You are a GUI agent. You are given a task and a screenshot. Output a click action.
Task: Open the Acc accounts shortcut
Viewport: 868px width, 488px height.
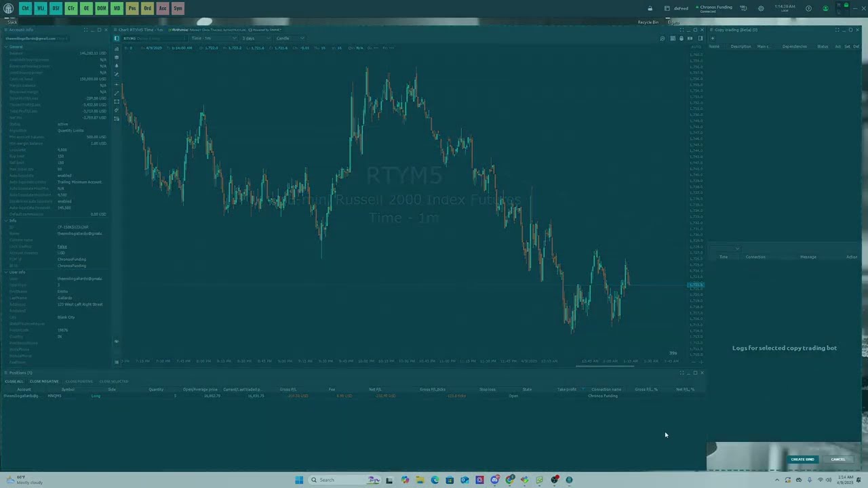coord(163,8)
